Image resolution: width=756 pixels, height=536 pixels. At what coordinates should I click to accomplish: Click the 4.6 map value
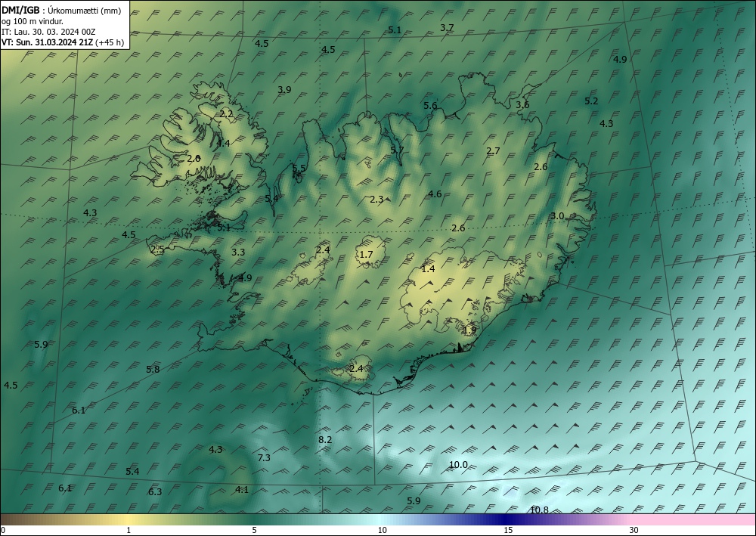click(435, 194)
